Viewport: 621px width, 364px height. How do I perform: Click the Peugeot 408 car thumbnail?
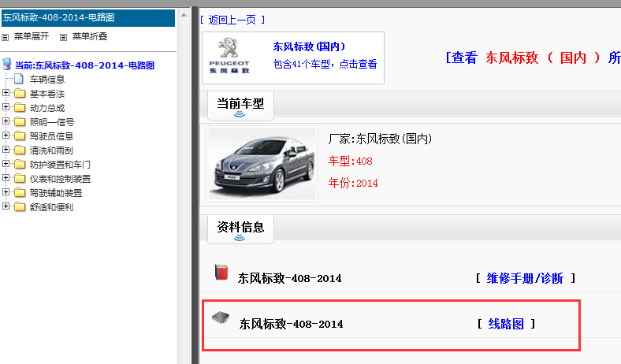click(x=262, y=164)
